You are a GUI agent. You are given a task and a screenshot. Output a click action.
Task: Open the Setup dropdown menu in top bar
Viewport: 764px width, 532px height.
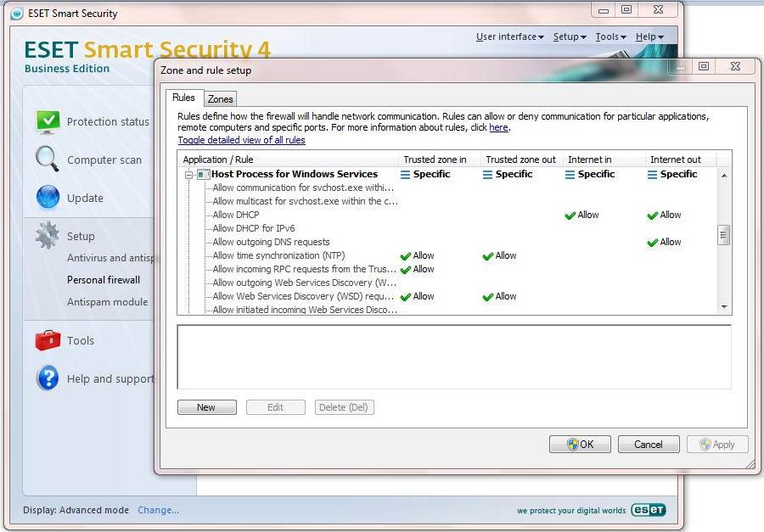point(570,36)
